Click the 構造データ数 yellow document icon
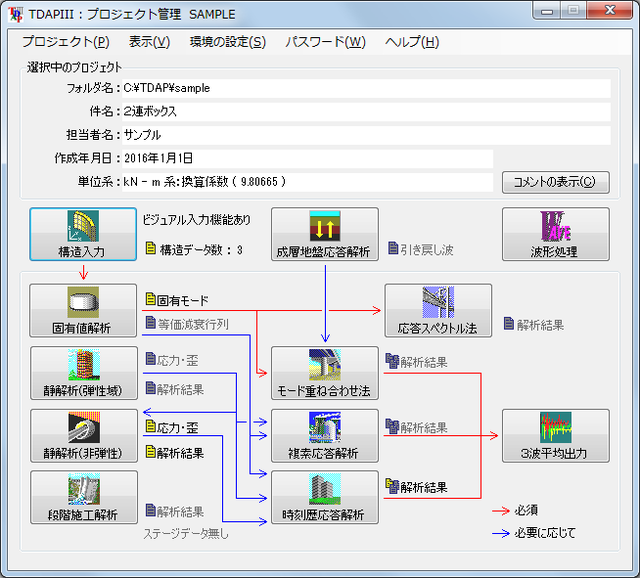The width and height of the screenshot is (640, 578). pos(151,248)
